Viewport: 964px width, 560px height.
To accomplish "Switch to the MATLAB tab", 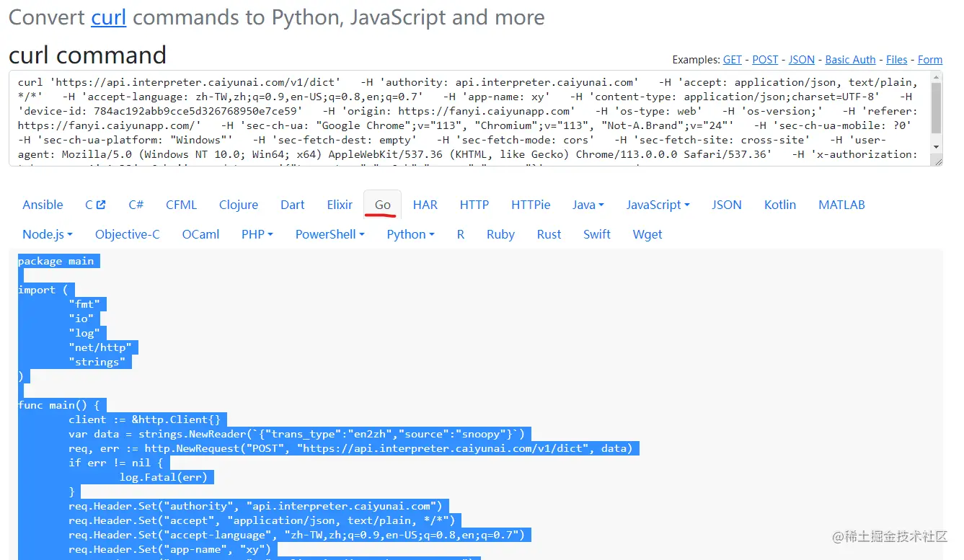I will pos(841,205).
